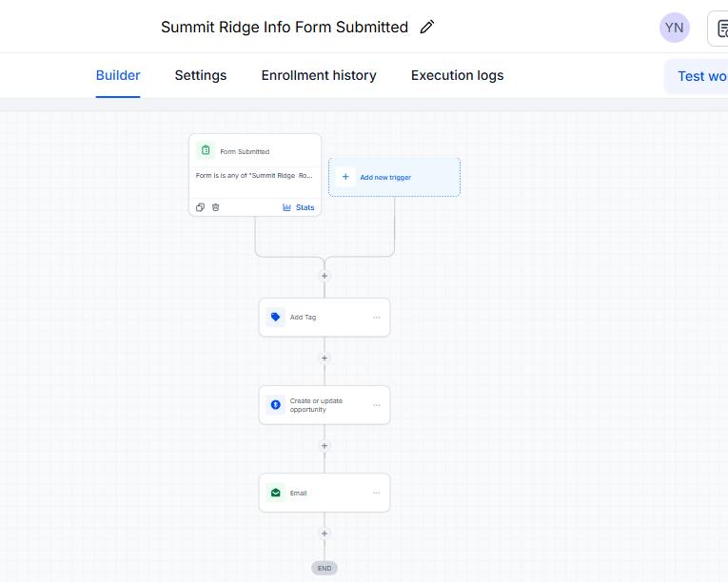Add a step before END
The image size is (728, 582).
coord(325,533)
